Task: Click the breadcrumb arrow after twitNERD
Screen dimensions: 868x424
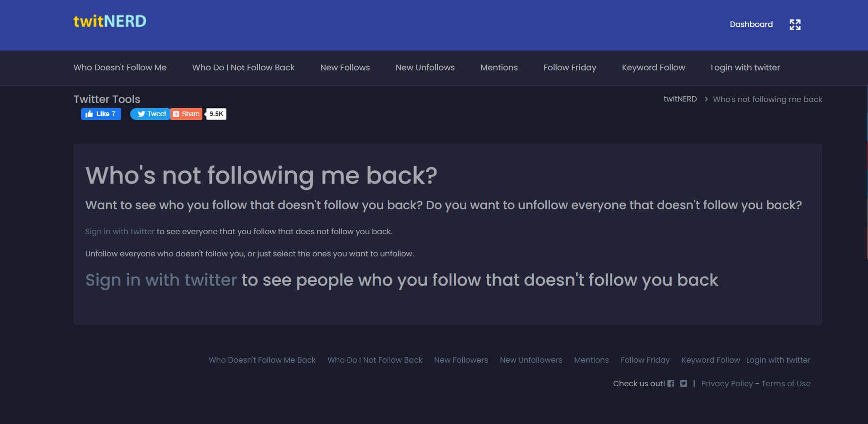Action: [x=706, y=99]
